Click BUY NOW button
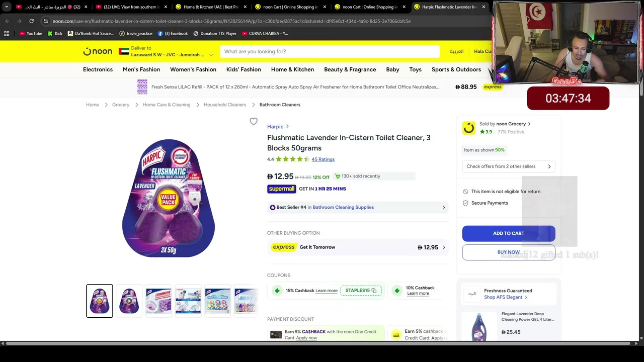 coord(509,252)
